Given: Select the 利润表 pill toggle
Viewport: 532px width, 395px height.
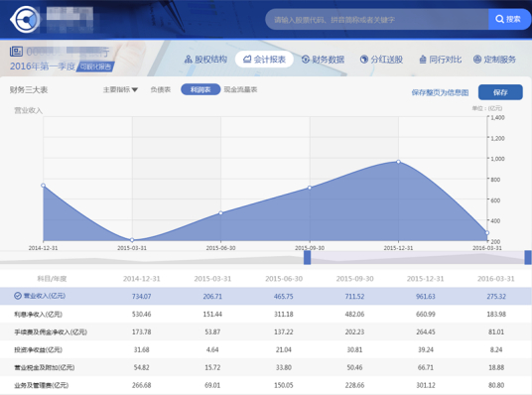Looking at the screenshot, I should point(200,89).
